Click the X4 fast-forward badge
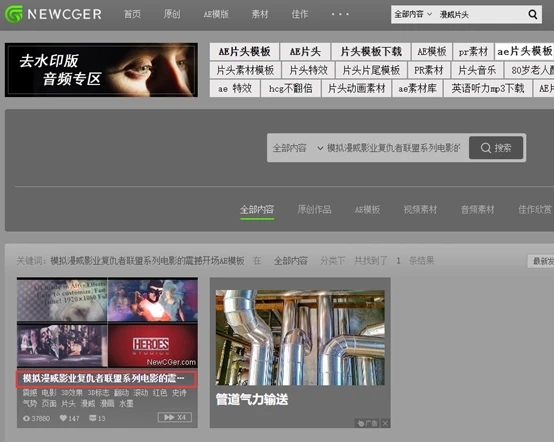The height and width of the screenshot is (443, 555). pos(175,417)
